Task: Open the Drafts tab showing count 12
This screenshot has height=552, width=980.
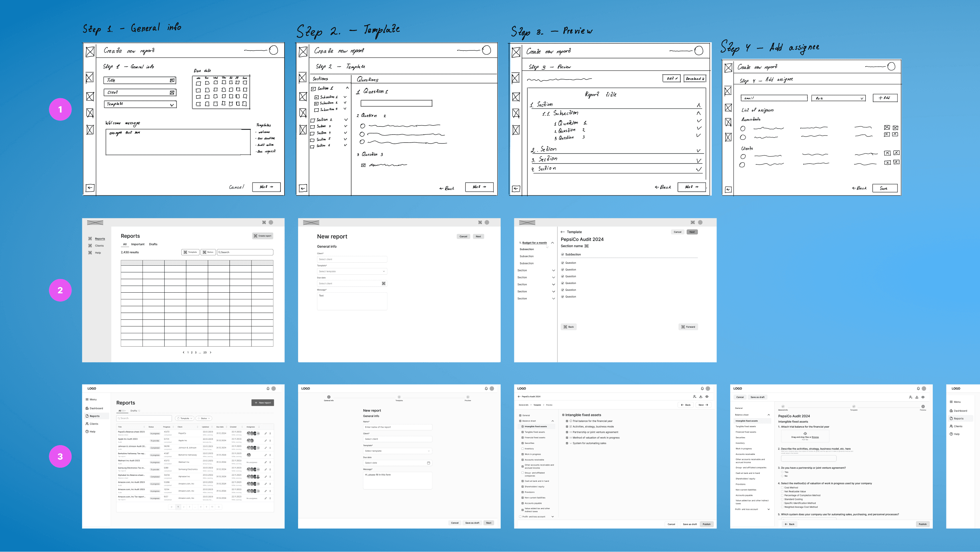Action: tap(135, 411)
